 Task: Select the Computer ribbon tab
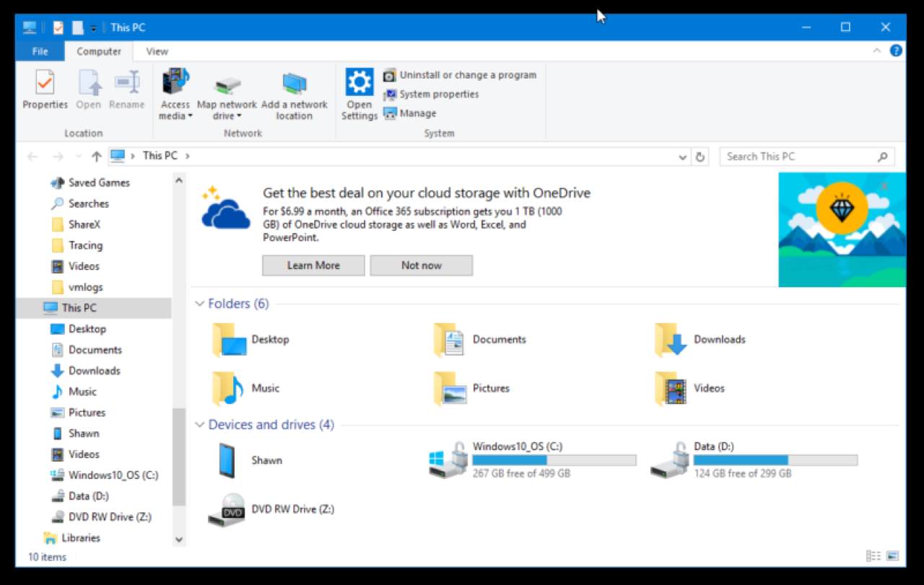99,51
